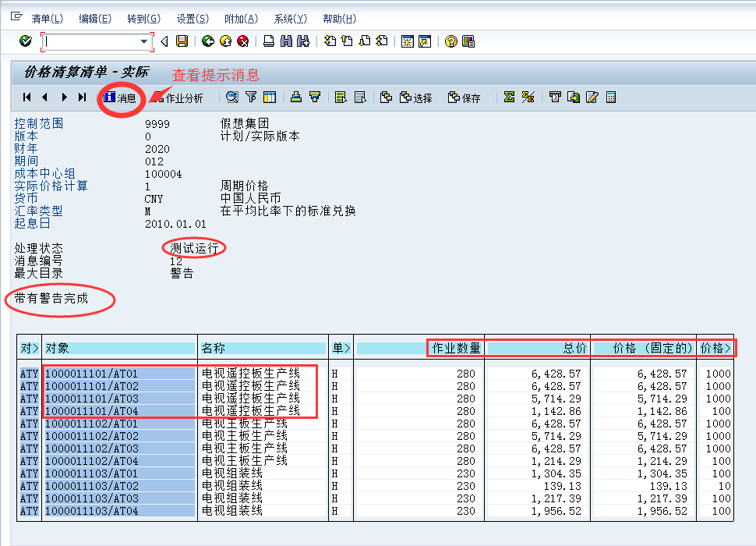Screen dimensions: 756x546
Task: Open the print icon in the application toolbar
Action: (295, 97)
